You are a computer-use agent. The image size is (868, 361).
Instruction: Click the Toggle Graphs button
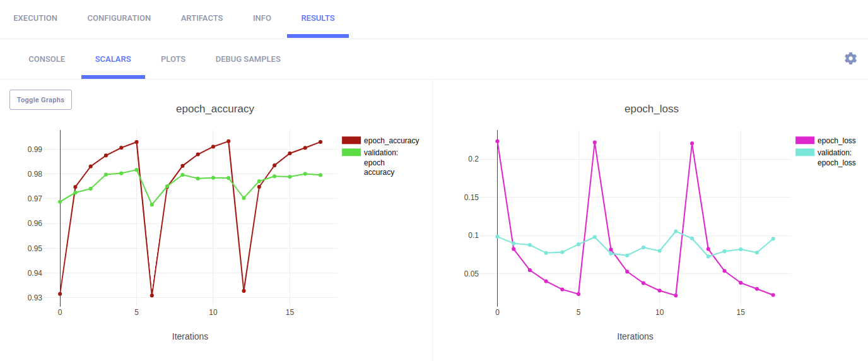[x=40, y=100]
